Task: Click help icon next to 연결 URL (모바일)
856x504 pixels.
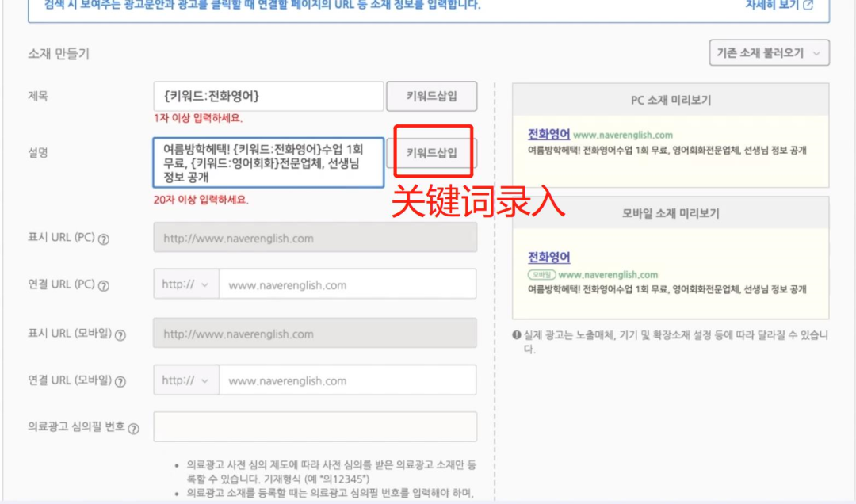Action: (x=120, y=382)
